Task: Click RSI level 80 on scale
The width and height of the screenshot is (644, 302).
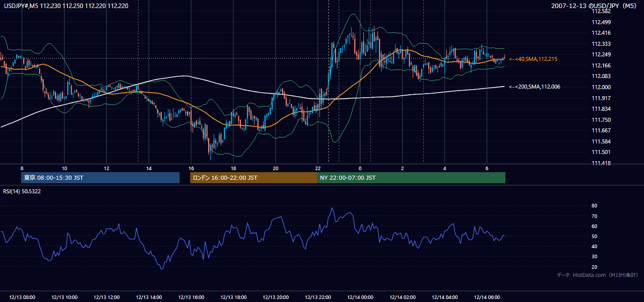Action: pos(594,206)
